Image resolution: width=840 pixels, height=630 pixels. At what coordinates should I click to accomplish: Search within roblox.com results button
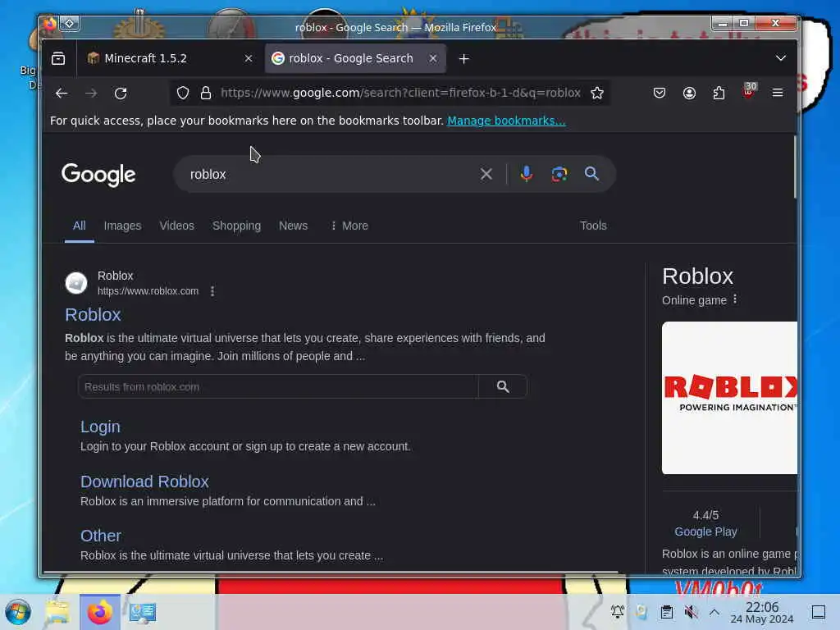[503, 387]
